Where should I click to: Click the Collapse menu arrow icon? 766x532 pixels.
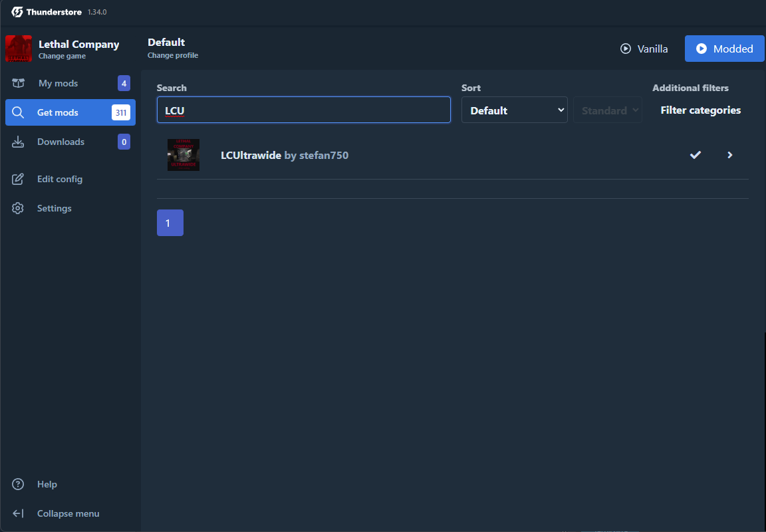(x=18, y=513)
